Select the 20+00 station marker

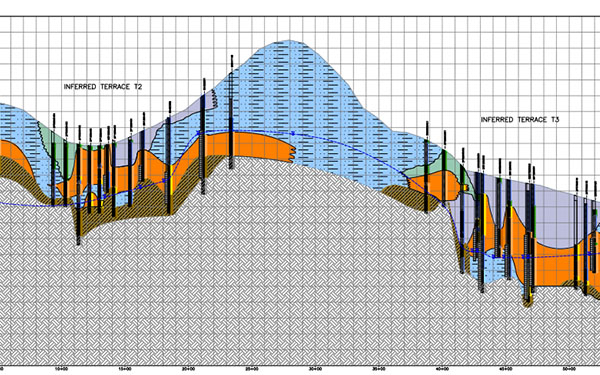[188, 369]
